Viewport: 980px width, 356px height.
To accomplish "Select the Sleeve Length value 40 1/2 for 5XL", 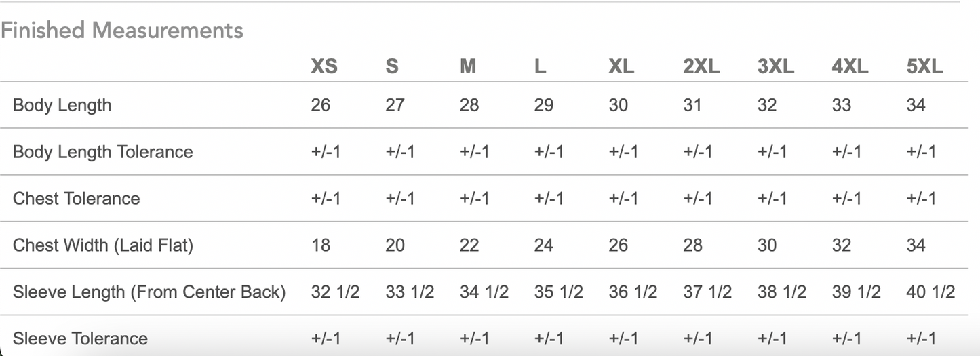I will pos(930,292).
